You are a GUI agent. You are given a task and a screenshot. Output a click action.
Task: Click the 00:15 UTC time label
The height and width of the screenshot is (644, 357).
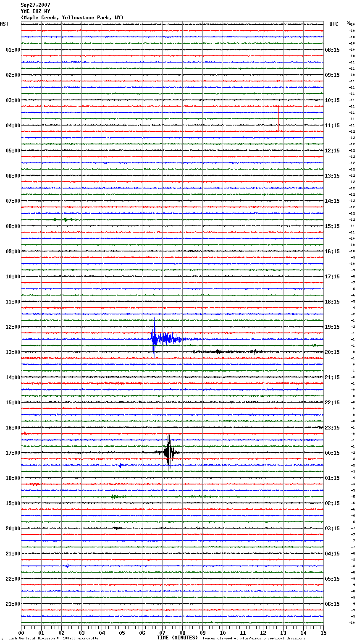point(332,453)
